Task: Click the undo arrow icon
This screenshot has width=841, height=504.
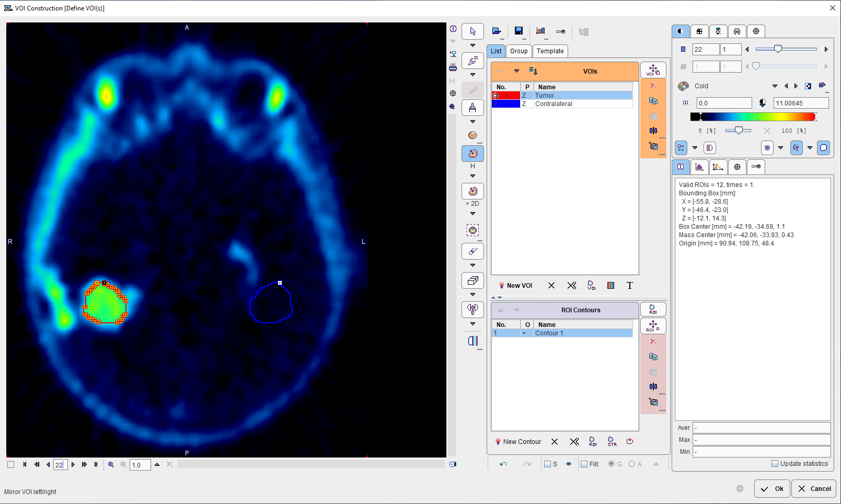Action: (x=503, y=464)
